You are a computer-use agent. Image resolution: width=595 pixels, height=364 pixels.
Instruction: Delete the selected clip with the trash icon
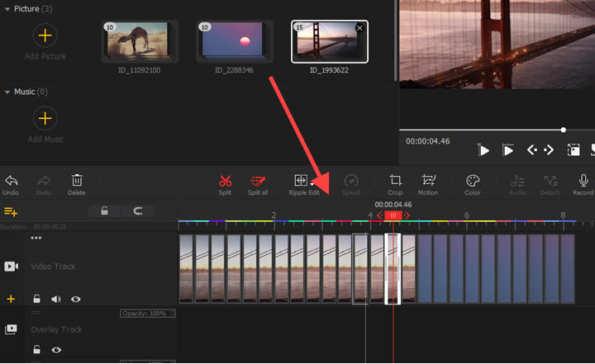77,181
